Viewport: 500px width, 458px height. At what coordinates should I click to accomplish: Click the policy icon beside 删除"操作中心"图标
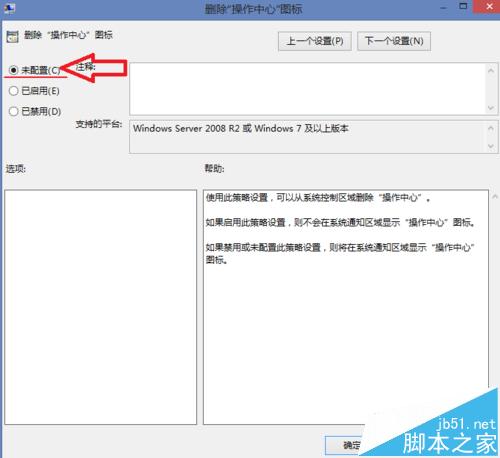12,37
